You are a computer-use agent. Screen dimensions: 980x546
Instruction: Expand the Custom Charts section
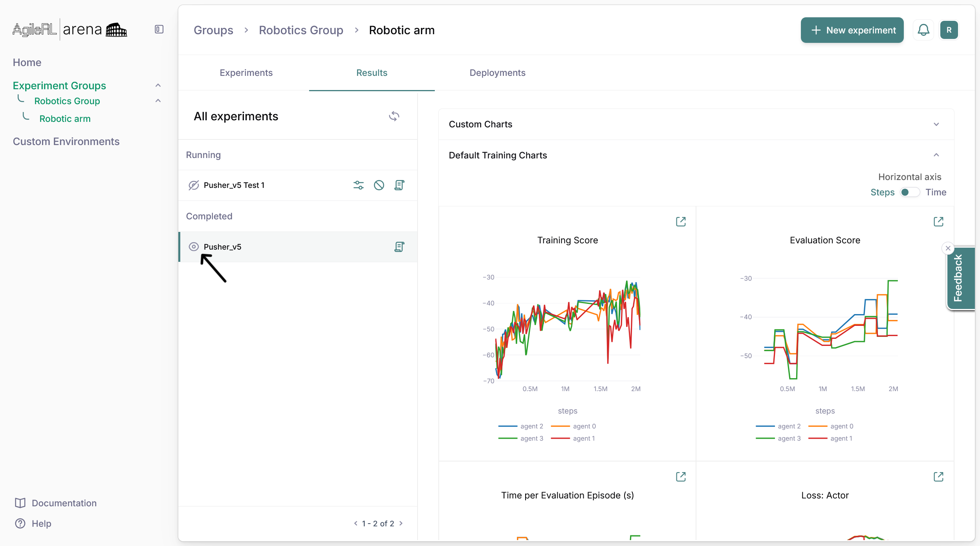936,124
